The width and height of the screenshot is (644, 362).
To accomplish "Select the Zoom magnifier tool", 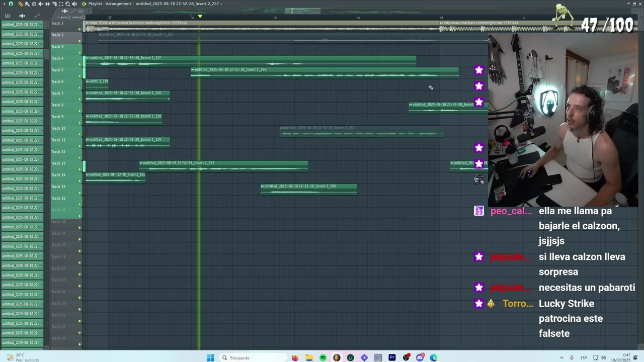I will (67, 4).
